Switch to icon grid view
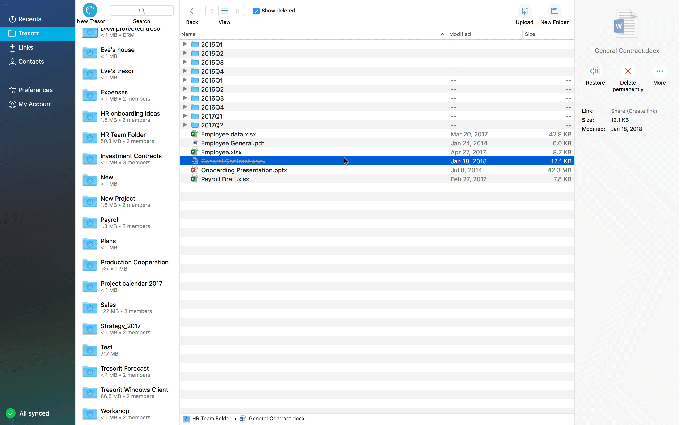 pyautogui.click(x=212, y=11)
